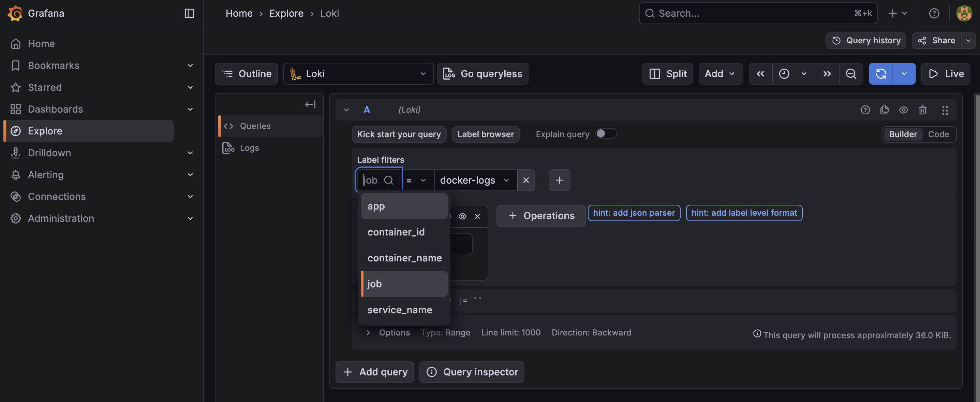Open the Loki data source picker
980x402 pixels.
(358, 73)
